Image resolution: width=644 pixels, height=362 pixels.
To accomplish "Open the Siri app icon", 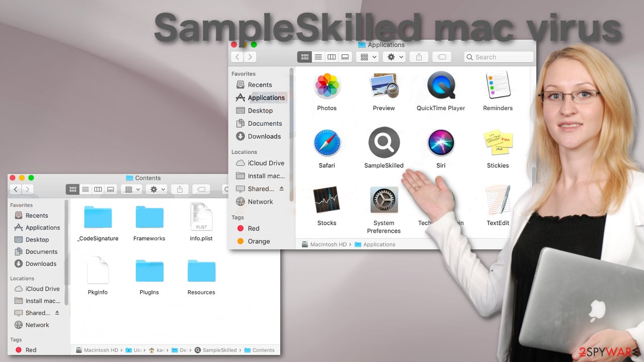I will pyautogui.click(x=441, y=143).
